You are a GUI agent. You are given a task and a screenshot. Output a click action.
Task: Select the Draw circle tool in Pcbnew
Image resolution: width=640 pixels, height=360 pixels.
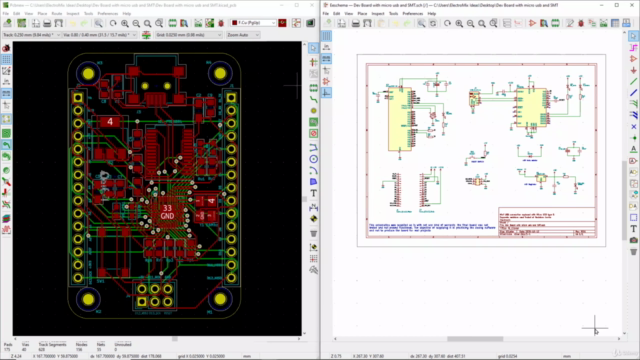point(313,159)
